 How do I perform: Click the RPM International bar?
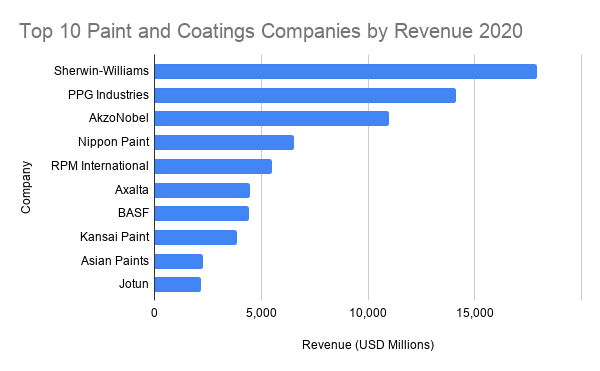pos(213,166)
